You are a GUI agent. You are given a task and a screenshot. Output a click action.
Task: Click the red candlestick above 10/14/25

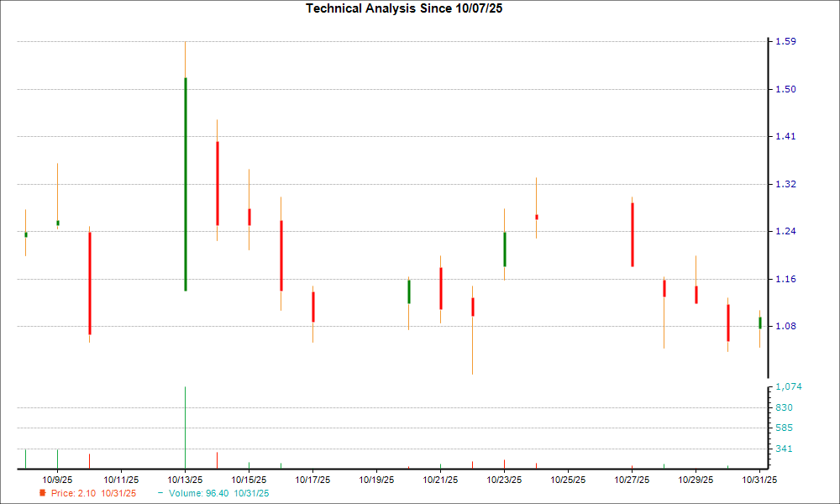(217, 185)
